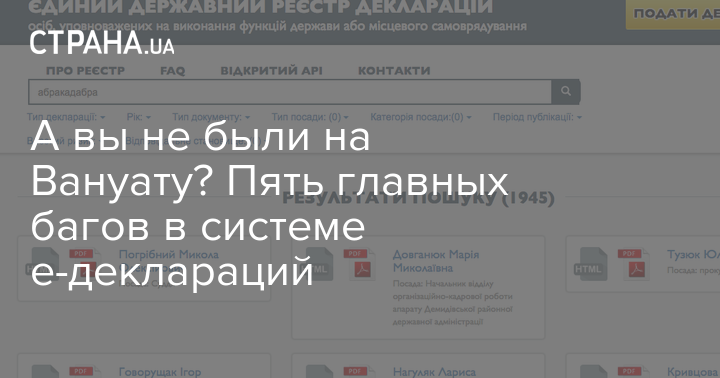Click the magnifier search icon button

point(566,92)
